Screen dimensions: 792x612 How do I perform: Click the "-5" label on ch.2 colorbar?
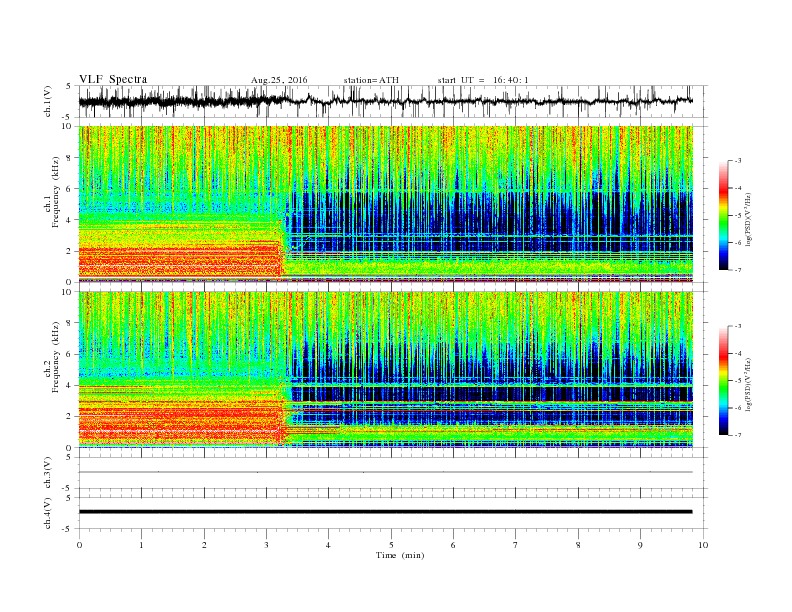click(x=737, y=381)
